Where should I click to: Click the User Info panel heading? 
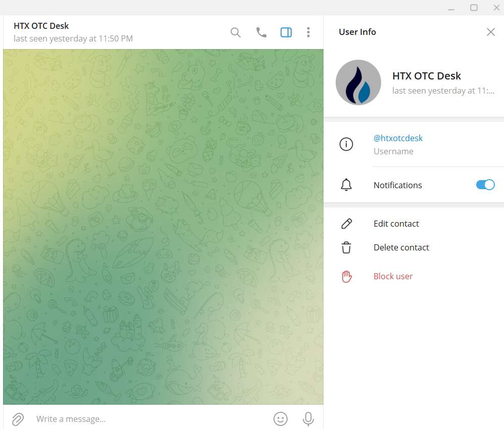[357, 32]
